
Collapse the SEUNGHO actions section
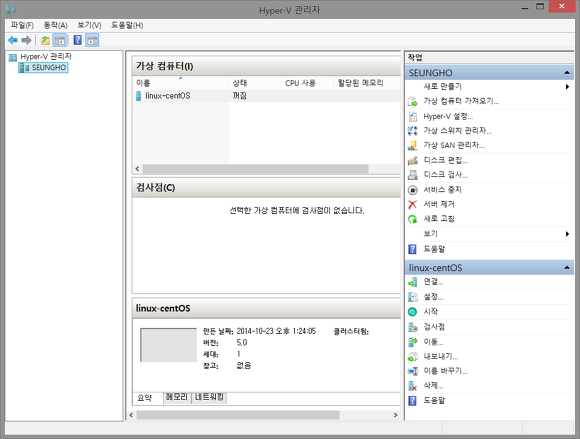[x=567, y=73]
